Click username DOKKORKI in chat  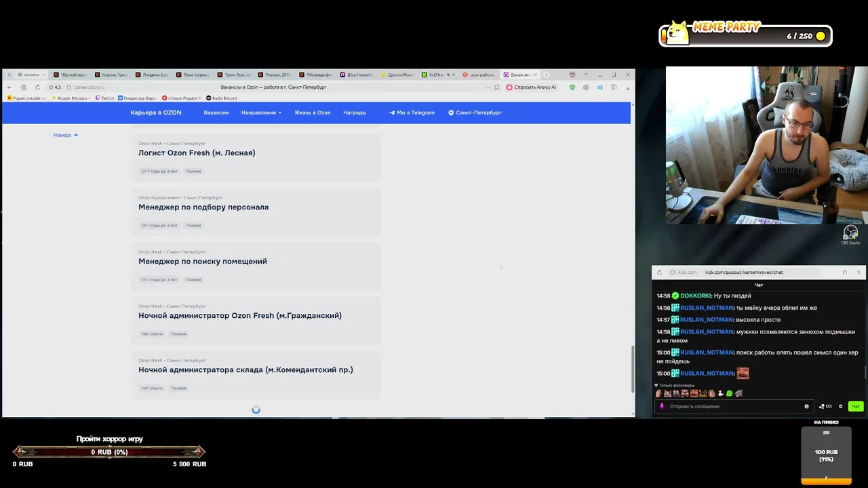coord(695,296)
